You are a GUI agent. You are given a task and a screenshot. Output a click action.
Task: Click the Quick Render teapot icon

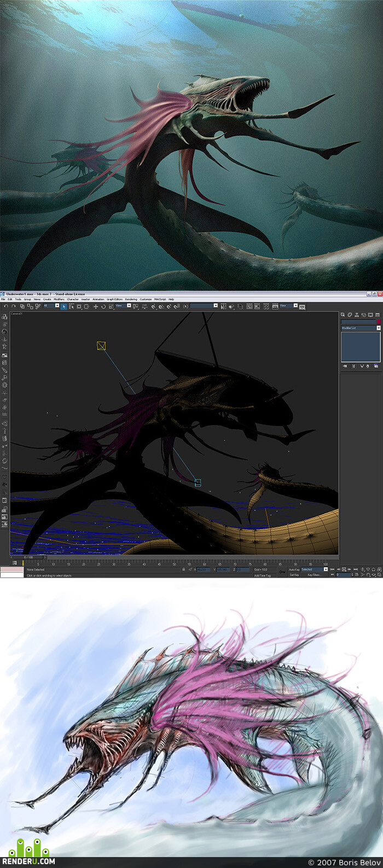click(x=302, y=307)
